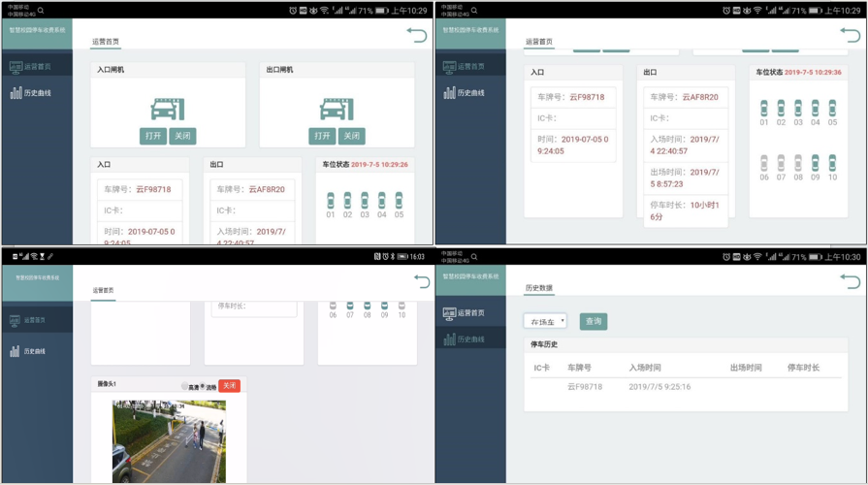Screen dimensions: 868x485
Task: Tap the Wi-Fi icon on the gate control screen status bar
Action: pyautogui.click(x=324, y=11)
